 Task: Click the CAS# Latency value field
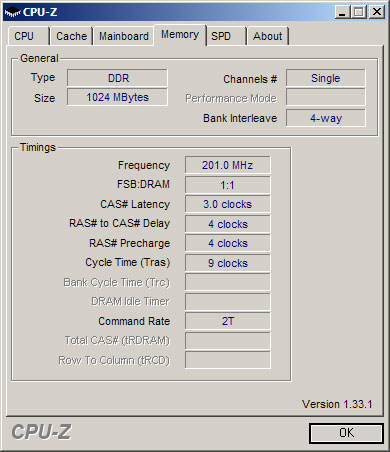[228, 204]
